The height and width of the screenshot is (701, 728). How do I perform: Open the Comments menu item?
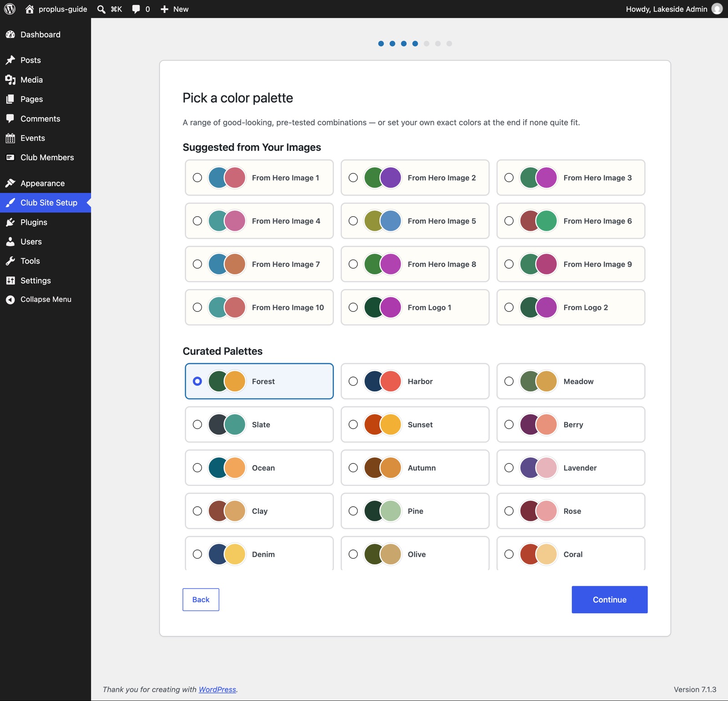point(45,119)
